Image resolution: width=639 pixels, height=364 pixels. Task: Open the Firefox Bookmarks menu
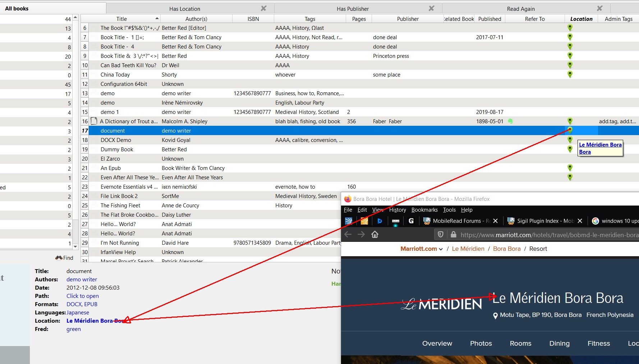[x=424, y=210]
